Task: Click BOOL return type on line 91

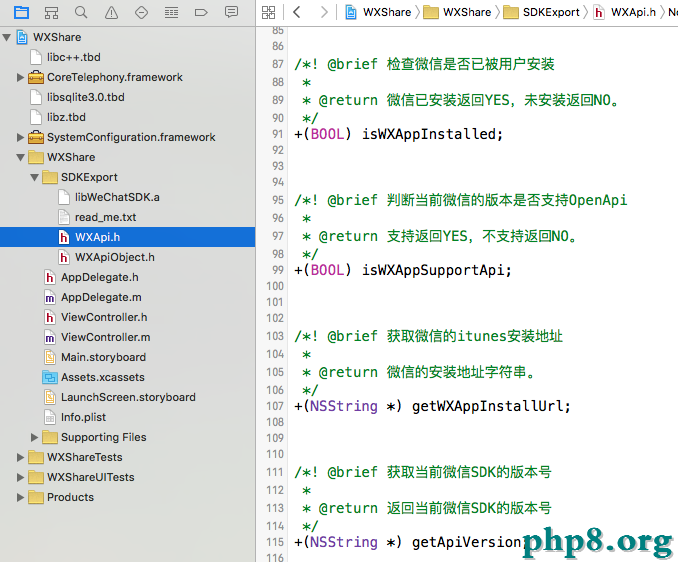Action: (x=327, y=134)
